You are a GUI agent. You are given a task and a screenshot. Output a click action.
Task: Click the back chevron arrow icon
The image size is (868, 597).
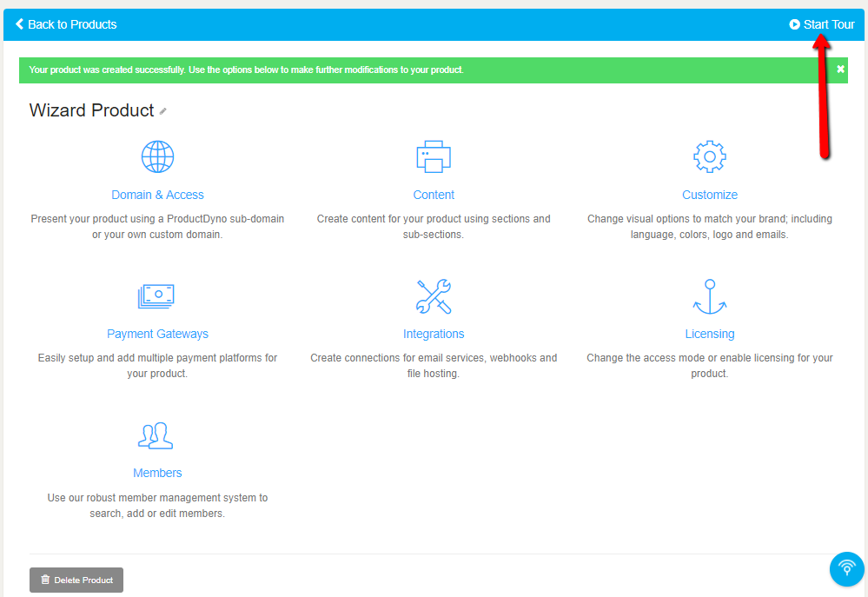[19, 23]
